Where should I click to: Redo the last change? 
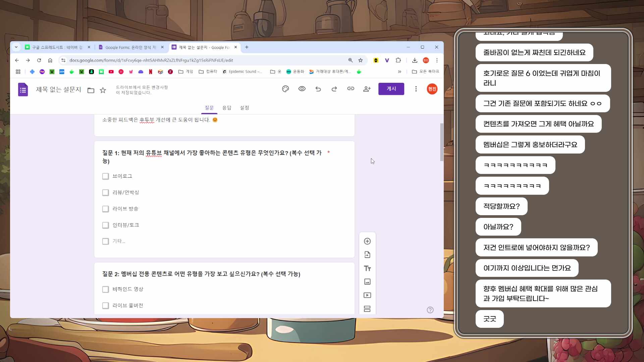pyautogui.click(x=334, y=89)
